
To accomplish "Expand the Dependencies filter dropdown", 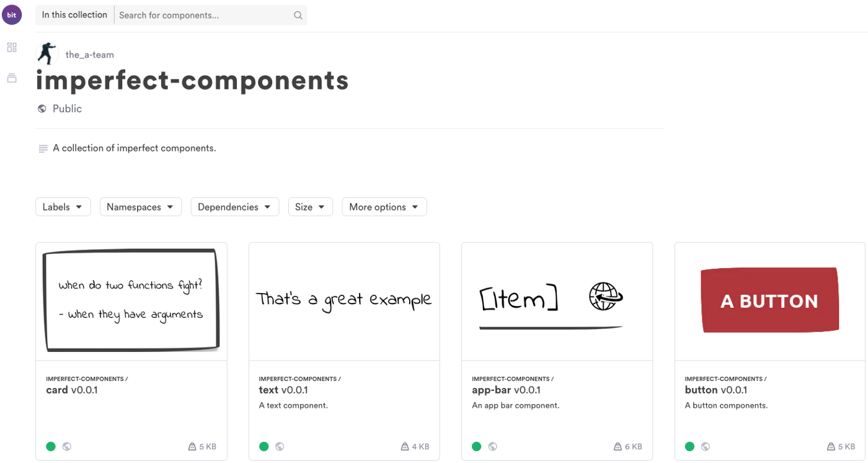I will click(234, 207).
